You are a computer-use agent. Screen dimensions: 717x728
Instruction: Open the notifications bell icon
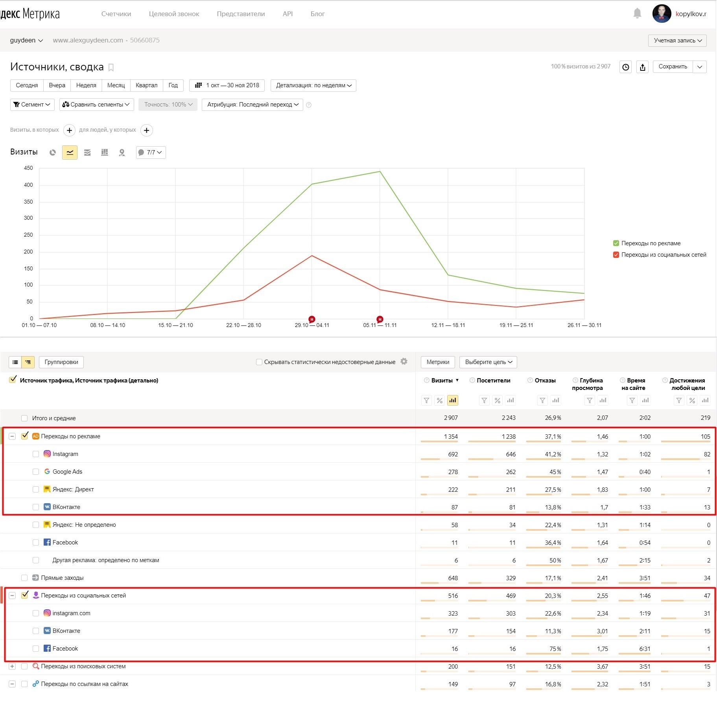tap(637, 13)
